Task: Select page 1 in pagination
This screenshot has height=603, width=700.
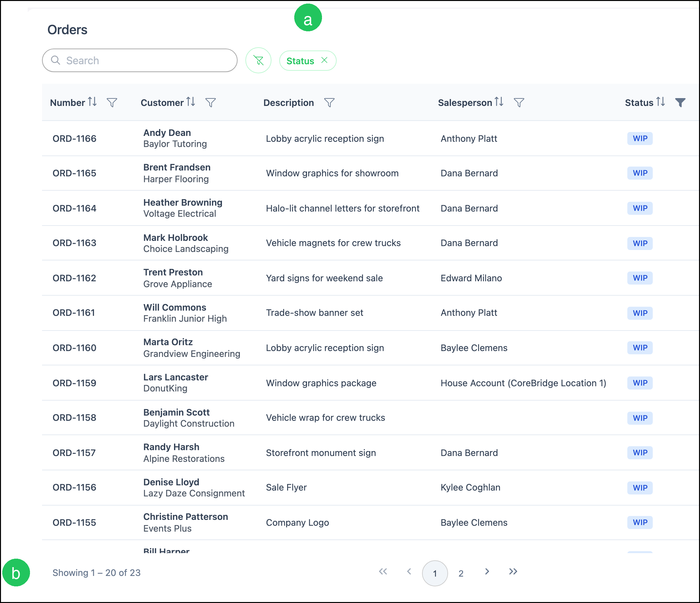Action: pyautogui.click(x=435, y=573)
